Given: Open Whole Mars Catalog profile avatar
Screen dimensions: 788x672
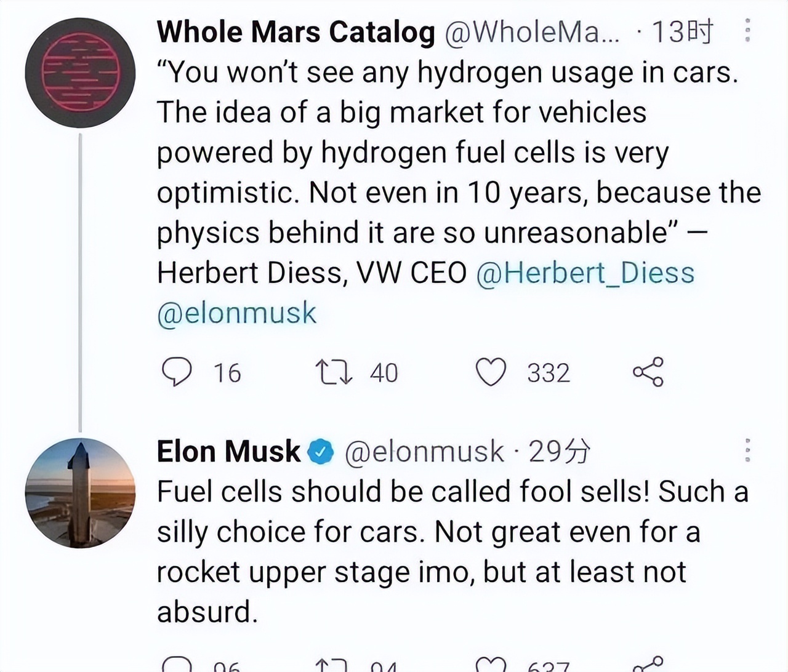Looking at the screenshot, I should pyautogui.click(x=80, y=73).
